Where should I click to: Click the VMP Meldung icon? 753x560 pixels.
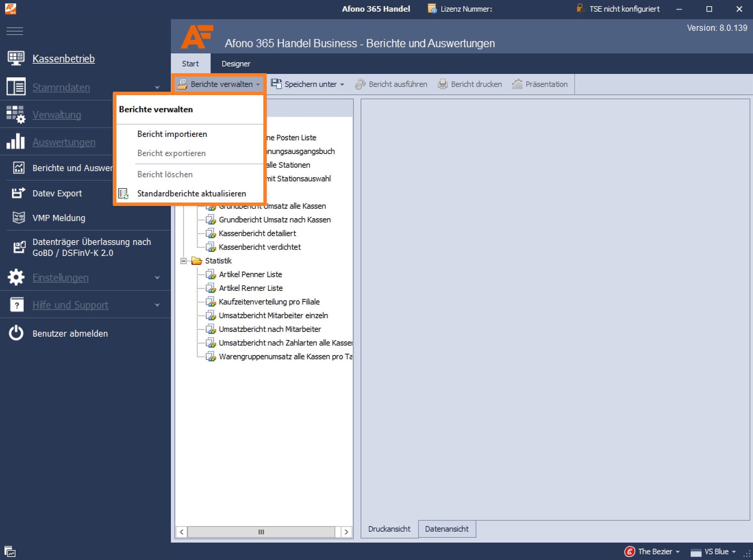[x=18, y=217]
